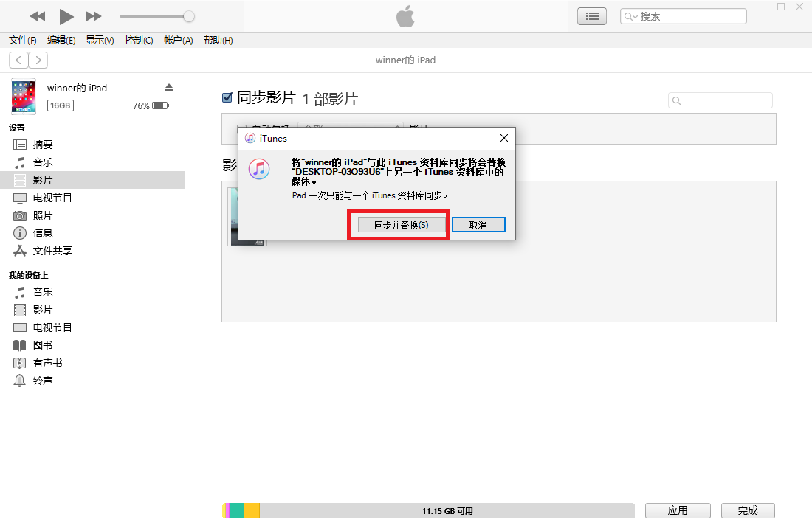Go forward with the right arrow button
Viewport: 812px width, 531px height.
(38, 60)
